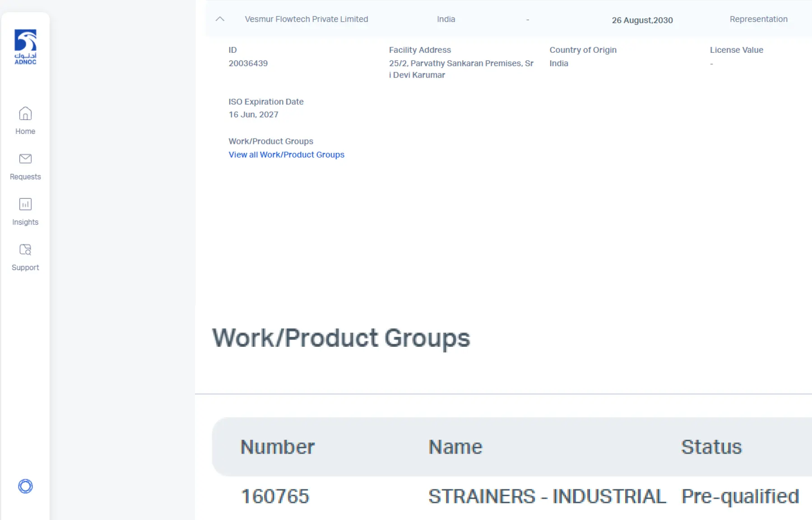812x520 pixels.
Task: Click the ID value 20036439
Action: pos(248,64)
